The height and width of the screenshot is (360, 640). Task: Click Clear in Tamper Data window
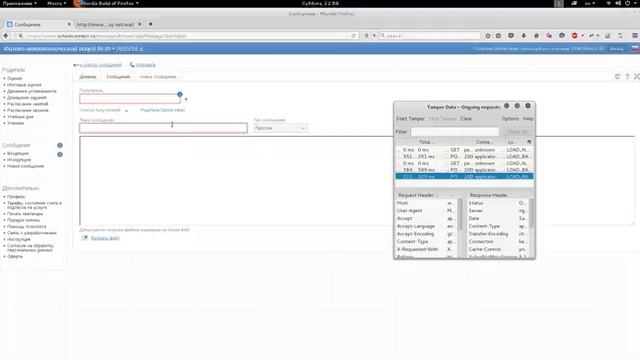466,119
